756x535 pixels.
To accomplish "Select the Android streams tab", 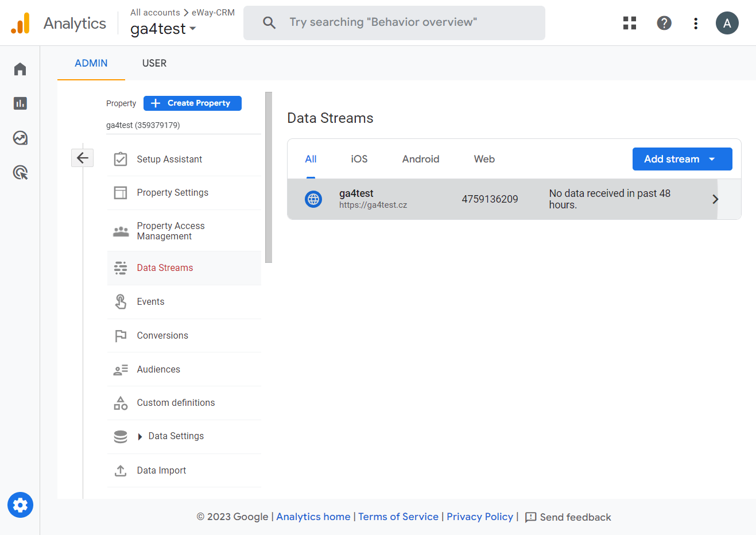I will click(x=421, y=159).
